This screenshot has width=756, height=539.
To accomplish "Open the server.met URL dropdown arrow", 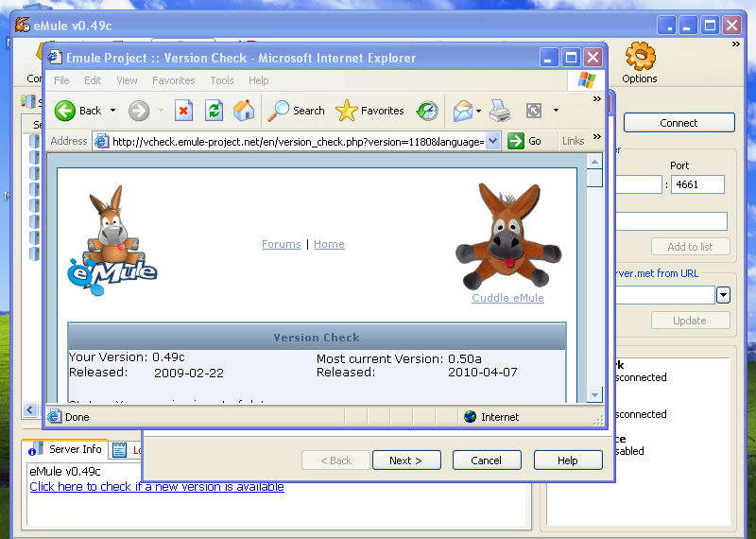I will point(723,295).
